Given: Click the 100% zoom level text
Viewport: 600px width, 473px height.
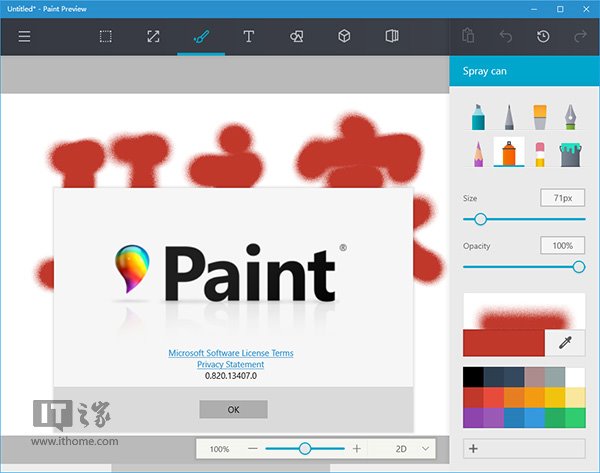Looking at the screenshot, I should click(219, 449).
